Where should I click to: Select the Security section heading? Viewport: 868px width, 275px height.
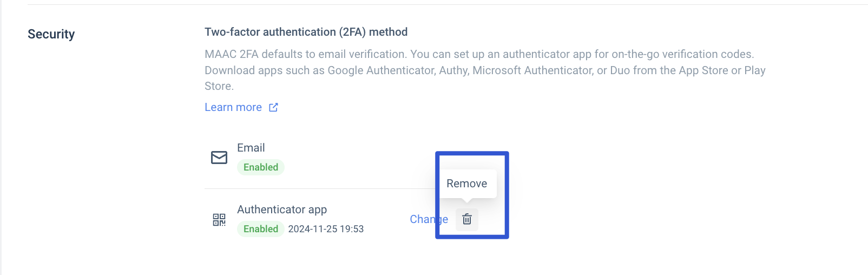[x=51, y=34]
